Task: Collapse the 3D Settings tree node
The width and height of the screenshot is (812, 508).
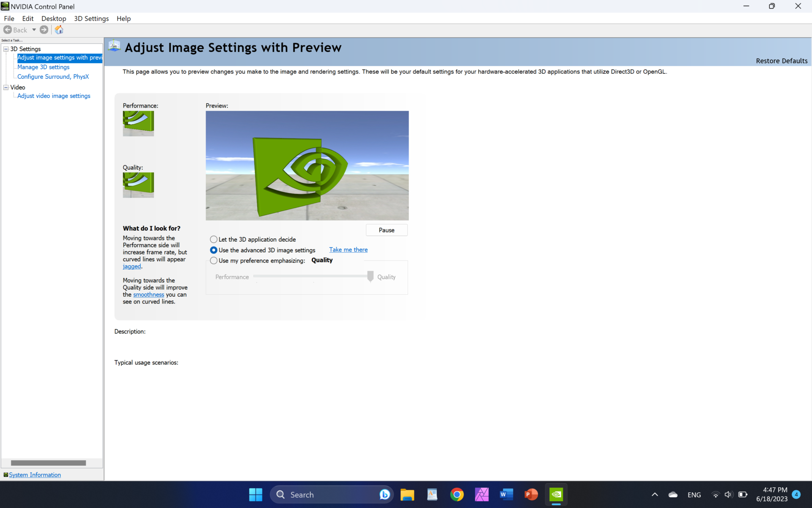Action: coord(6,49)
